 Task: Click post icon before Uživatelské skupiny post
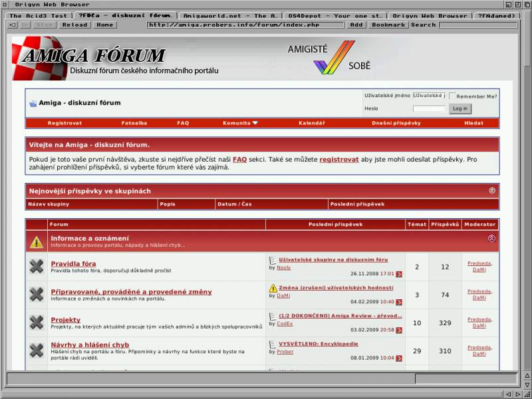(273, 260)
